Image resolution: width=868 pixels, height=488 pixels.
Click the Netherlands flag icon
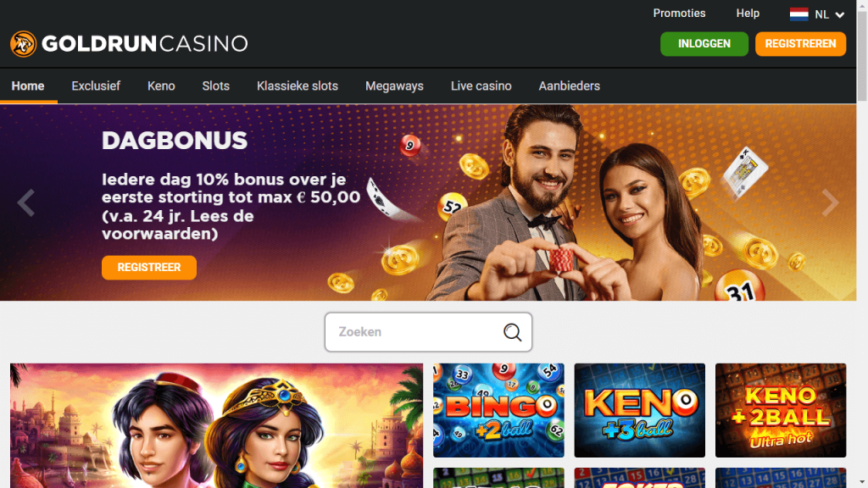pos(798,14)
